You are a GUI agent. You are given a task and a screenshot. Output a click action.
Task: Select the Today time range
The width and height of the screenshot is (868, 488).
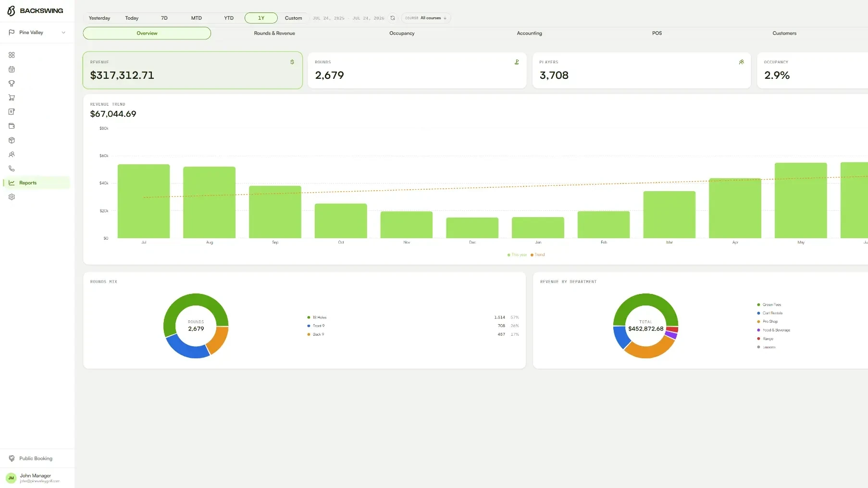pos(132,18)
